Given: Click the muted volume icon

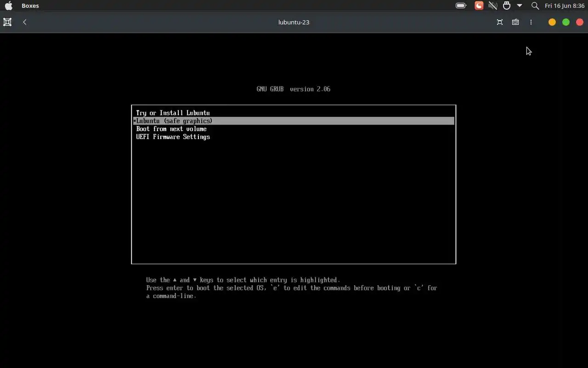Looking at the screenshot, I should pos(492,6).
